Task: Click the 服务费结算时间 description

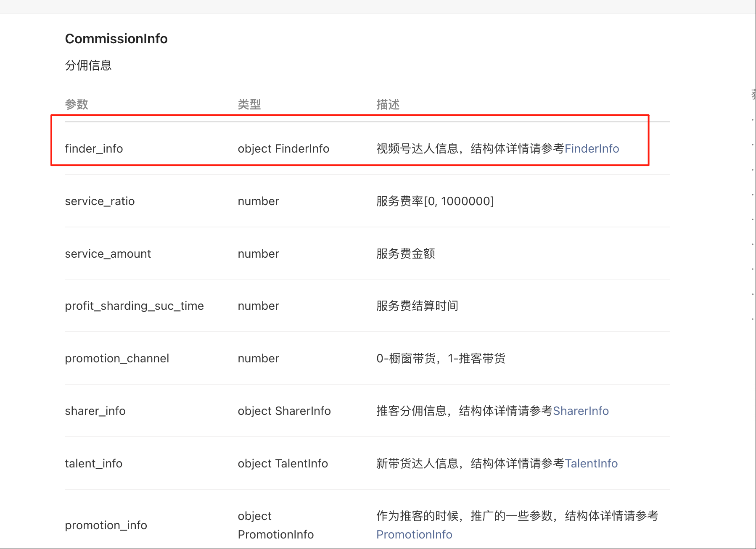Action: (x=417, y=306)
